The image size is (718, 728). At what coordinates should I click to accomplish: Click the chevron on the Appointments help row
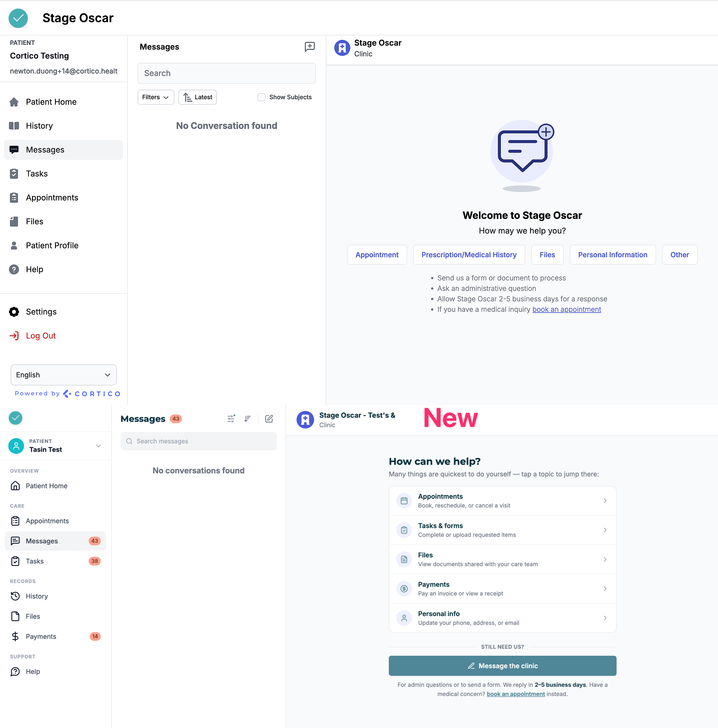[605, 501]
